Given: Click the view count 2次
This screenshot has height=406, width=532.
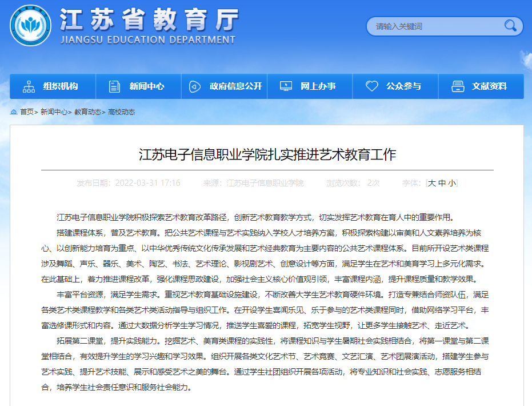Looking at the screenshot, I should click(x=373, y=184).
